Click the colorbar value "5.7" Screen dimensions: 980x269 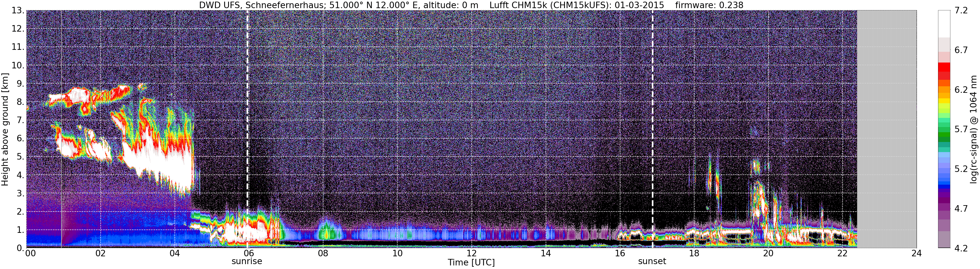[x=961, y=130]
